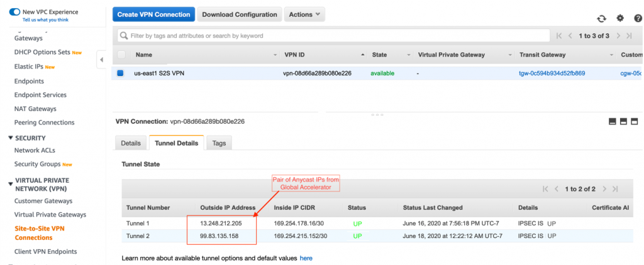The height and width of the screenshot is (265, 644).
Task: Go to first page of tunnel list
Action: (x=545, y=189)
